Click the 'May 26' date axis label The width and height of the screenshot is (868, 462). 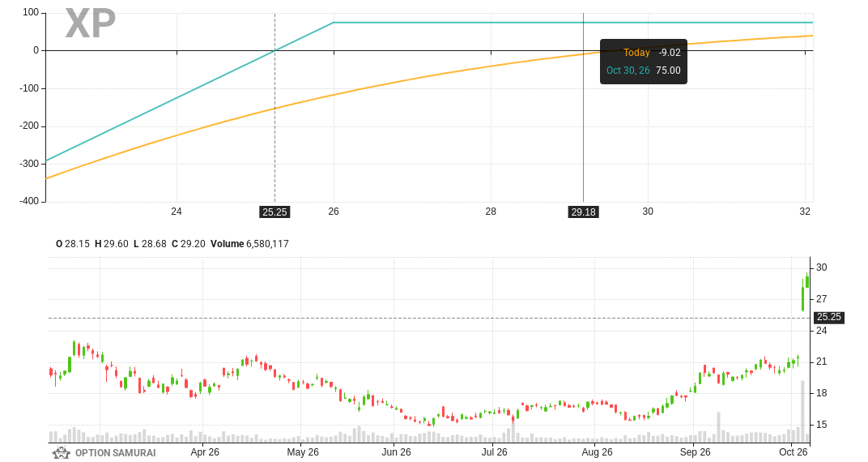[303, 452]
